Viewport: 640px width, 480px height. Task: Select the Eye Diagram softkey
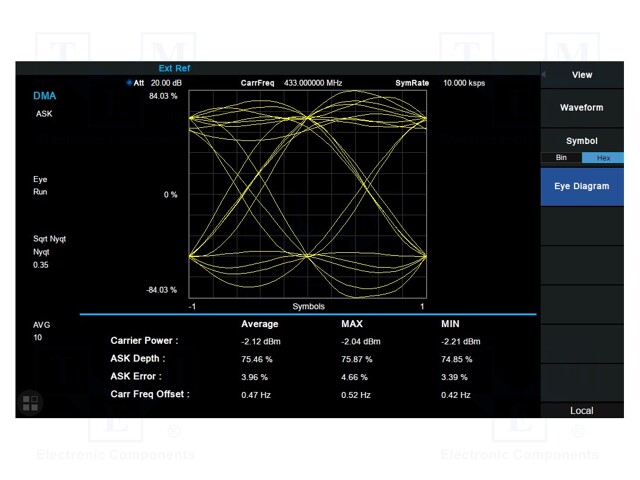pos(581,186)
